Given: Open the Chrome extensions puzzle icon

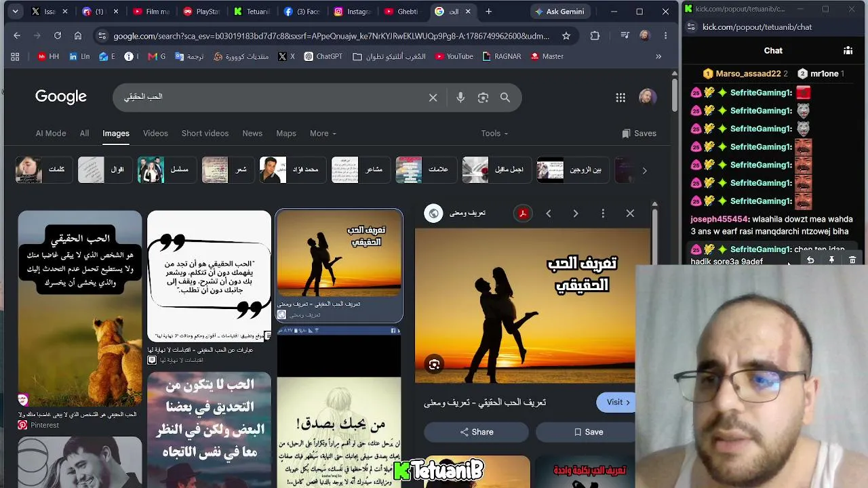Looking at the screenshot, I should pyautogui.click(x=595, y=36).
